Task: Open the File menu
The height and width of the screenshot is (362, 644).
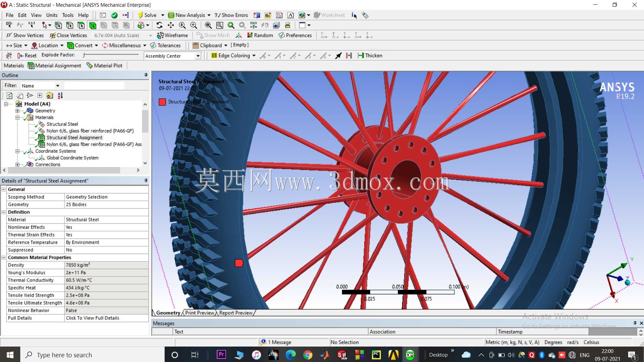Action: pyautogui.click(x=10, y=15)
